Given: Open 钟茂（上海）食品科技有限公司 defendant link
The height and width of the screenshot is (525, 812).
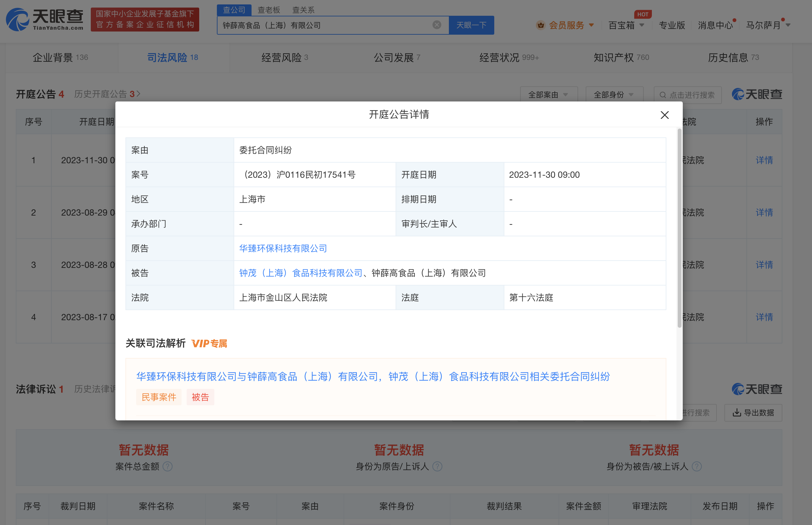Looking at the screenshot, I should (x=300, y=273).
